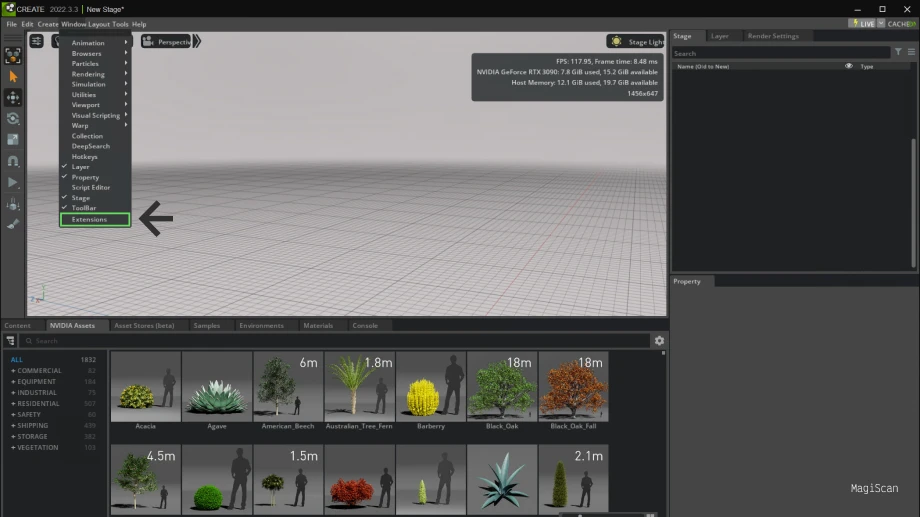Viewport: 920px width, 517px height.
Task: Open the Tools menu
Action: [120, 24]
